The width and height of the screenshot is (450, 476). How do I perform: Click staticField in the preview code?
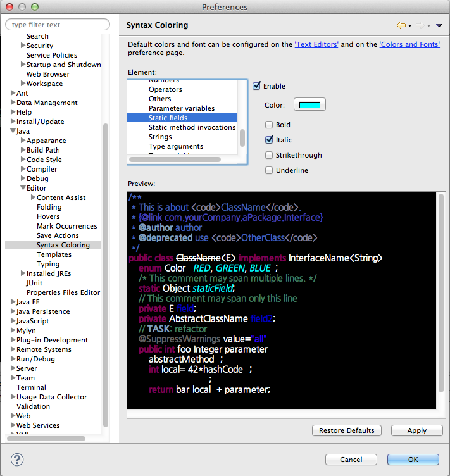213,289
